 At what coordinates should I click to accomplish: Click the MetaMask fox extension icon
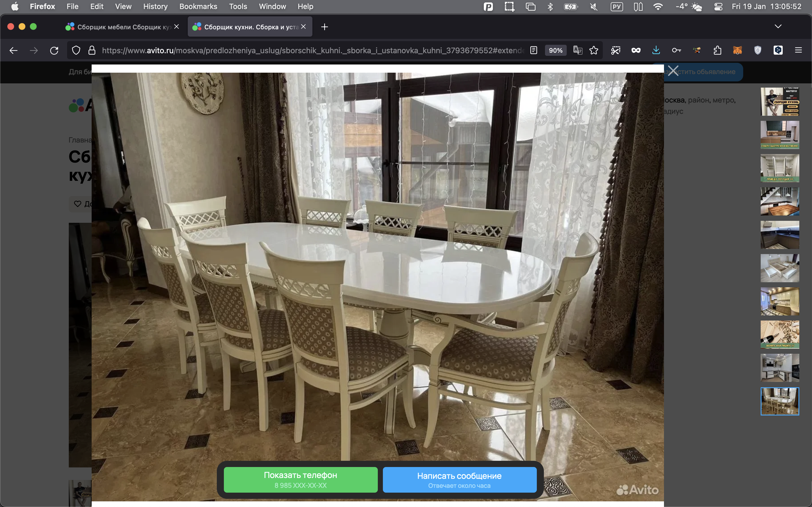[x=737, y=51]
